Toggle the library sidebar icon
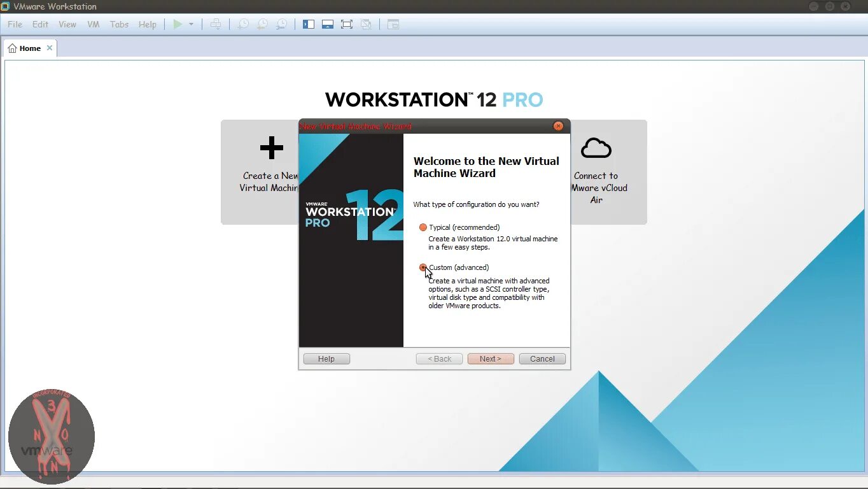Screen dimensions: 868x489 tap(309, 24)
